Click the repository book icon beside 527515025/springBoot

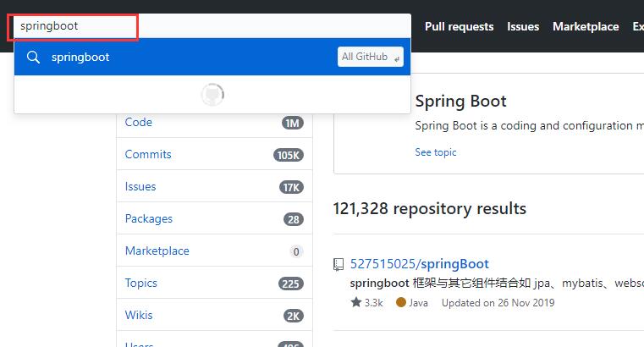point(338,264)
